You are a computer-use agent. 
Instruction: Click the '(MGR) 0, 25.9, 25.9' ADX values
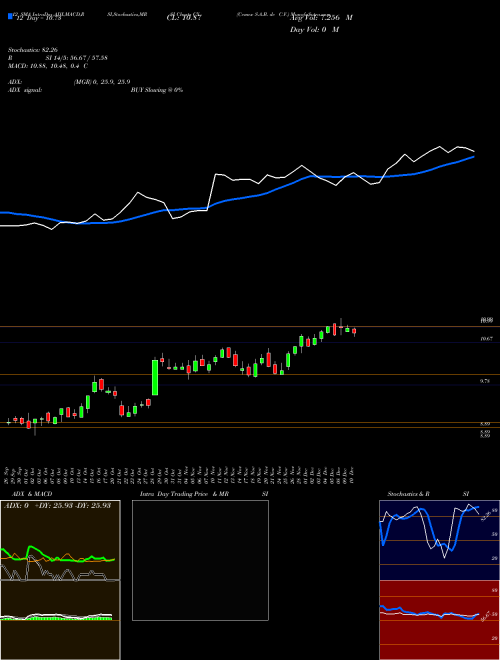click(101, 82)
